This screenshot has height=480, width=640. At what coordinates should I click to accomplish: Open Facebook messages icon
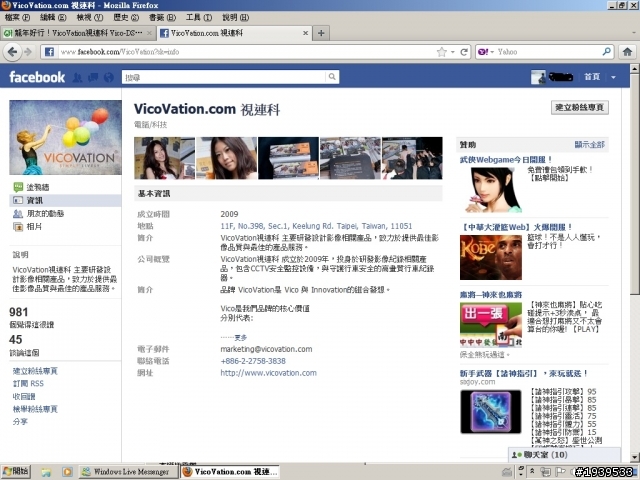point(93,77)
